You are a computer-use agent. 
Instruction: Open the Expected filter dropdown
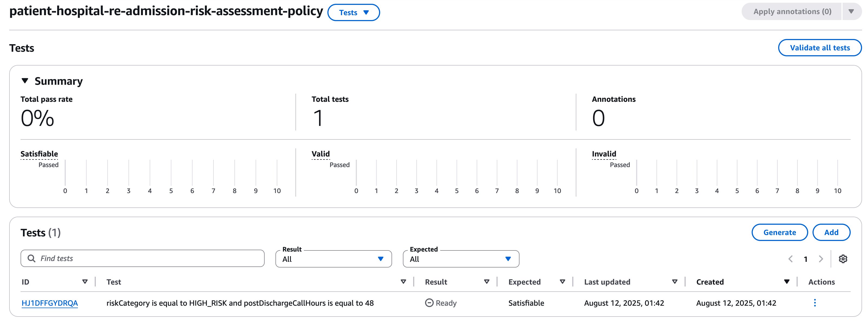pyautogui.click(x=461, y=259)
